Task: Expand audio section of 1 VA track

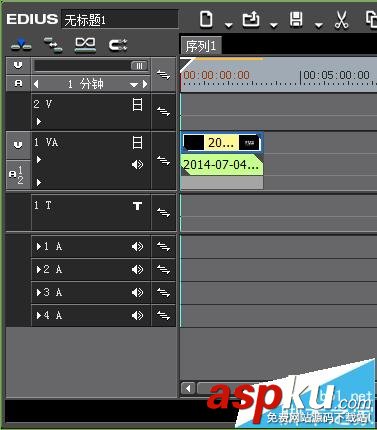Action: [39, 182]
